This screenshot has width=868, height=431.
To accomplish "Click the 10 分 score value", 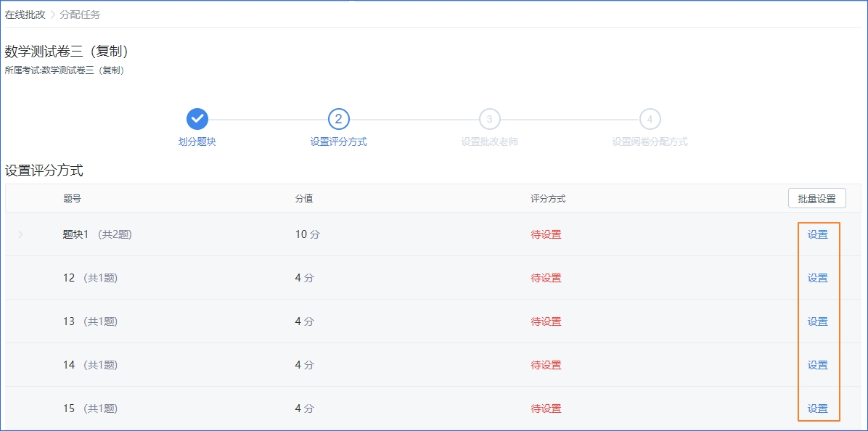I will [307, 234].
